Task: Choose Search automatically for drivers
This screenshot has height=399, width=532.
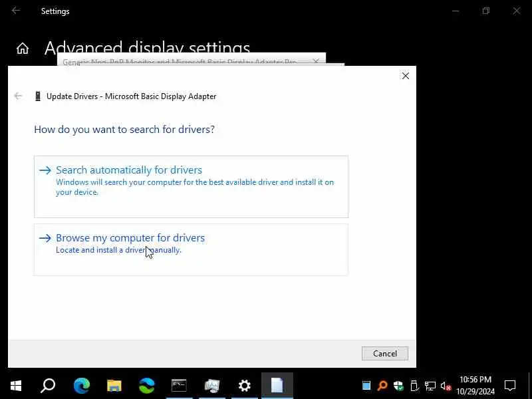Action: click(x=191, y=187)
